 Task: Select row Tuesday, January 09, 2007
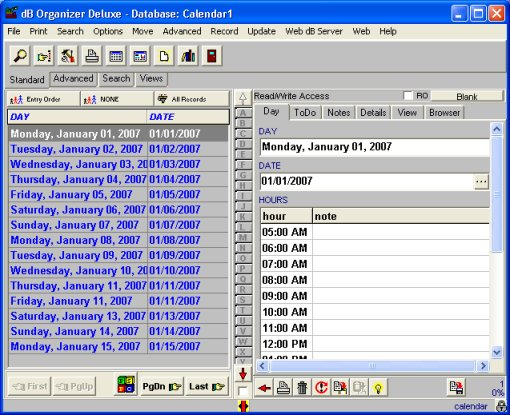point(119,255)
